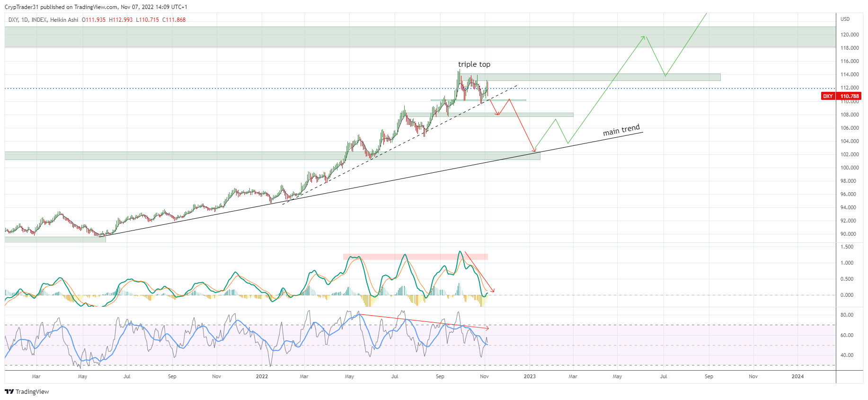Click the red DXY symbol tag
This screenshot has width=868, height=400.
pos(828,96)
